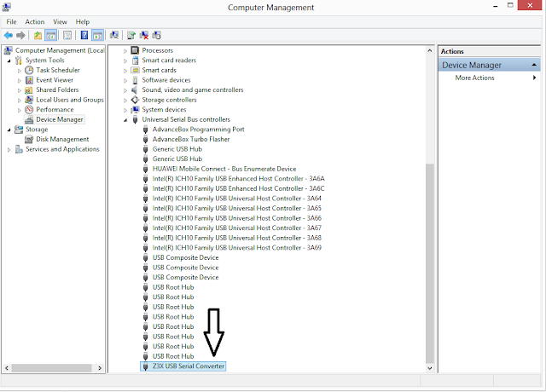Select Disk Management tree item
Viewport: 546px width, 392px height.
click(62, 139)
